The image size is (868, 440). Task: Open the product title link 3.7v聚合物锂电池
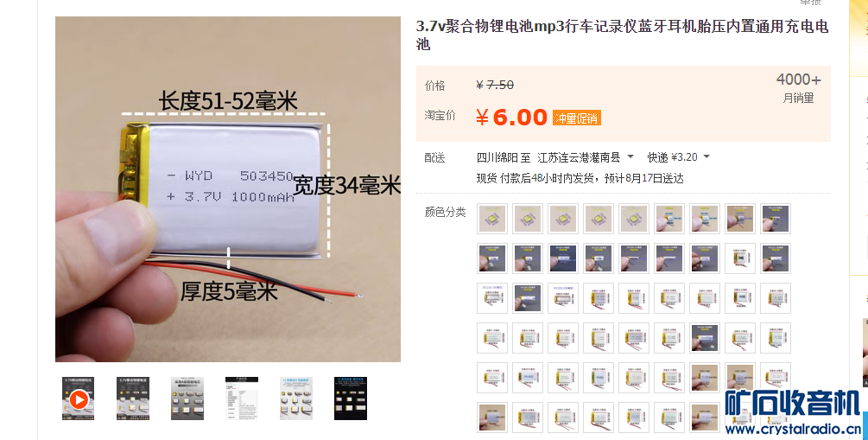(622, 35)
